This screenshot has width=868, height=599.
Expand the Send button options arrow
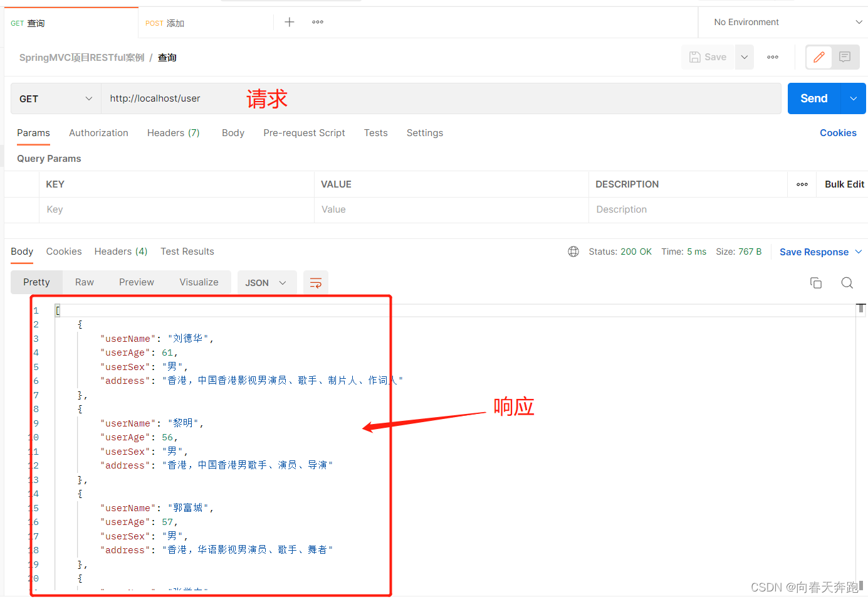click(x=854, y=98)
